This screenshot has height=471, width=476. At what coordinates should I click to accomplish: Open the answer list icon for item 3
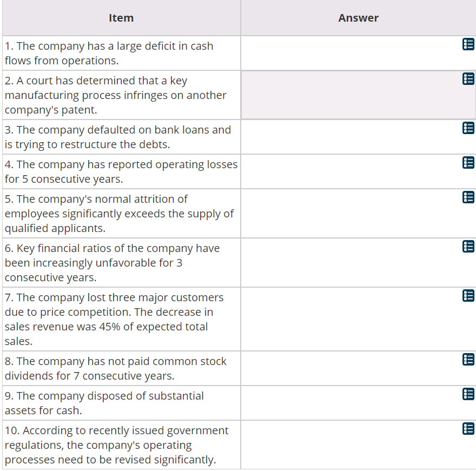[468, 128]
